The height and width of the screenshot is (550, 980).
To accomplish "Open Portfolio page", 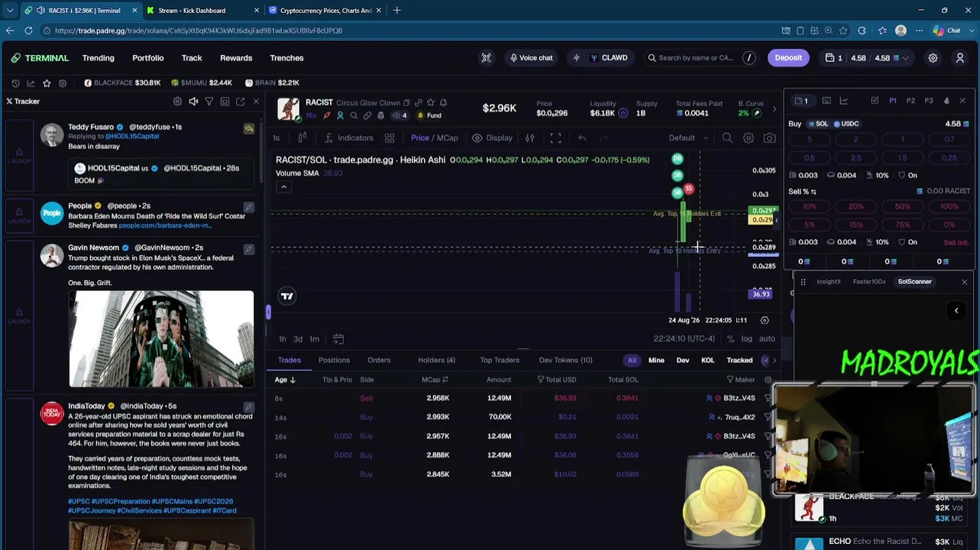I will pyautogui.click(x=148, y=58).
